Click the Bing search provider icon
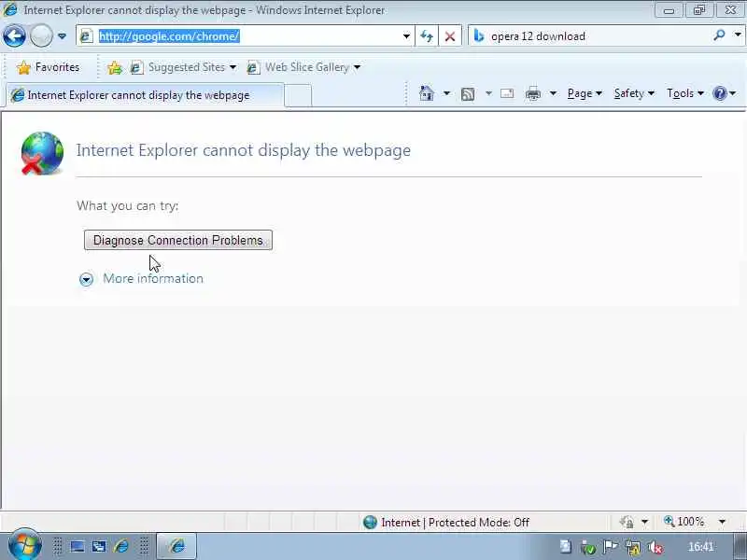The height and width of the screenshot is (560, 747). click(479, 36)
